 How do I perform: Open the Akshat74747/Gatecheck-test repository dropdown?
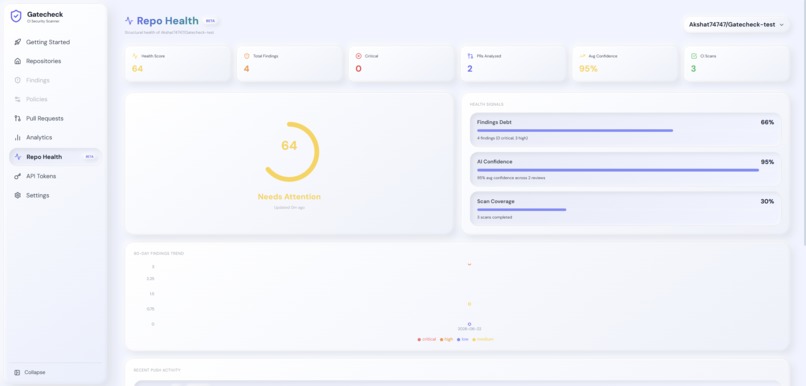[736, 25]
